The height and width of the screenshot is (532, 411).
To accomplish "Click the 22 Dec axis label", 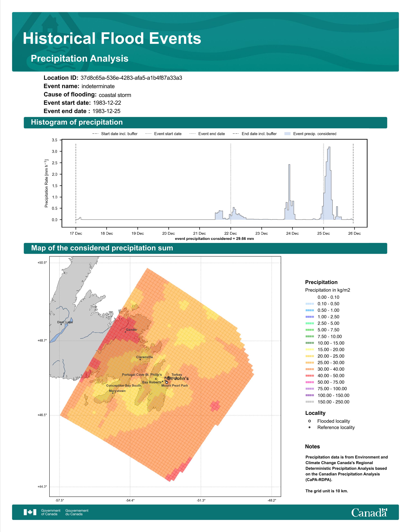I will 231,233.
